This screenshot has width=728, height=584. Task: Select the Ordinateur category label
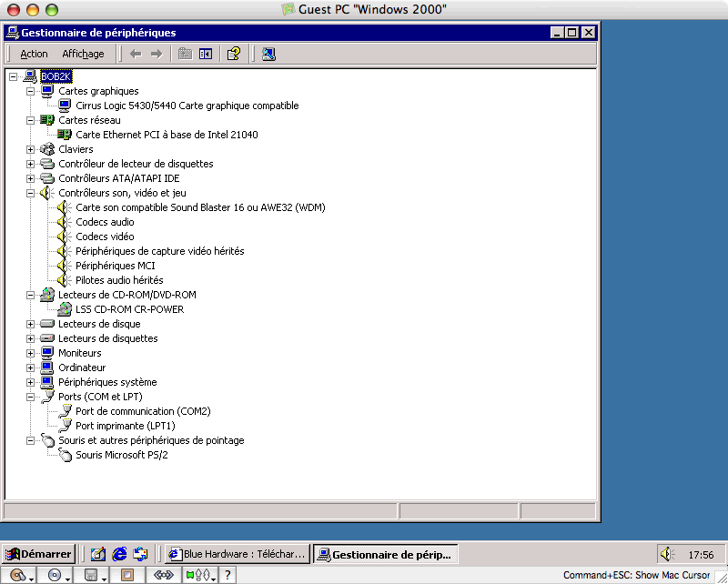tap(82, 368)
